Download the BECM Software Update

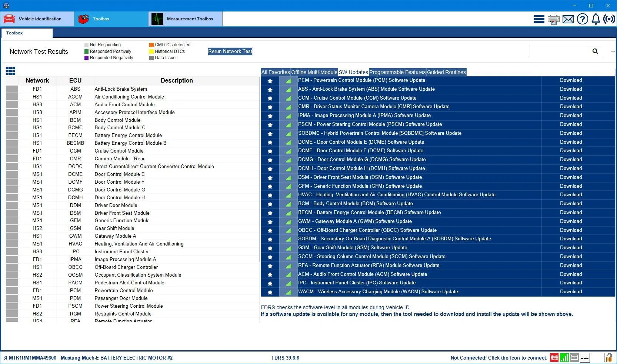(571, 213)
